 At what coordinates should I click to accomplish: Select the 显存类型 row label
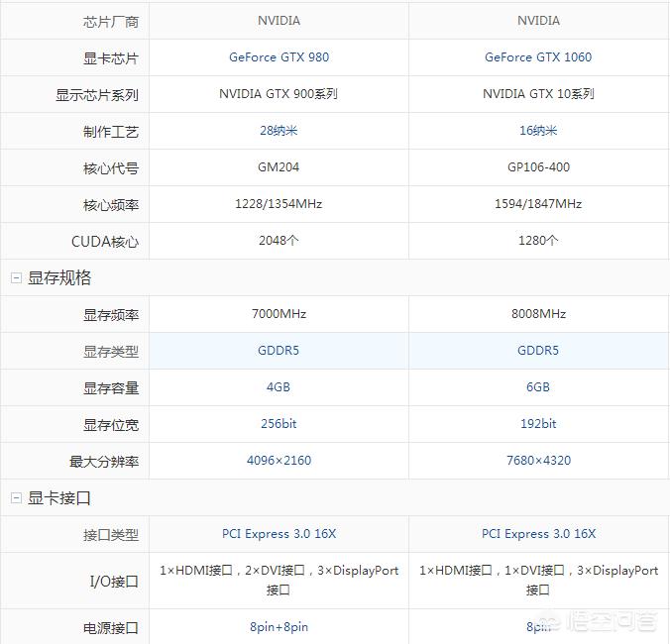pos(110,352)
